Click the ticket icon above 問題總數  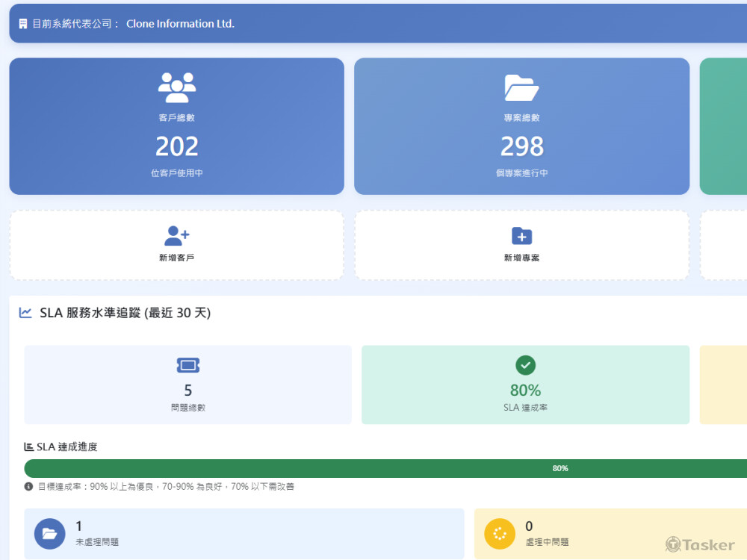[x=188, y=365]
